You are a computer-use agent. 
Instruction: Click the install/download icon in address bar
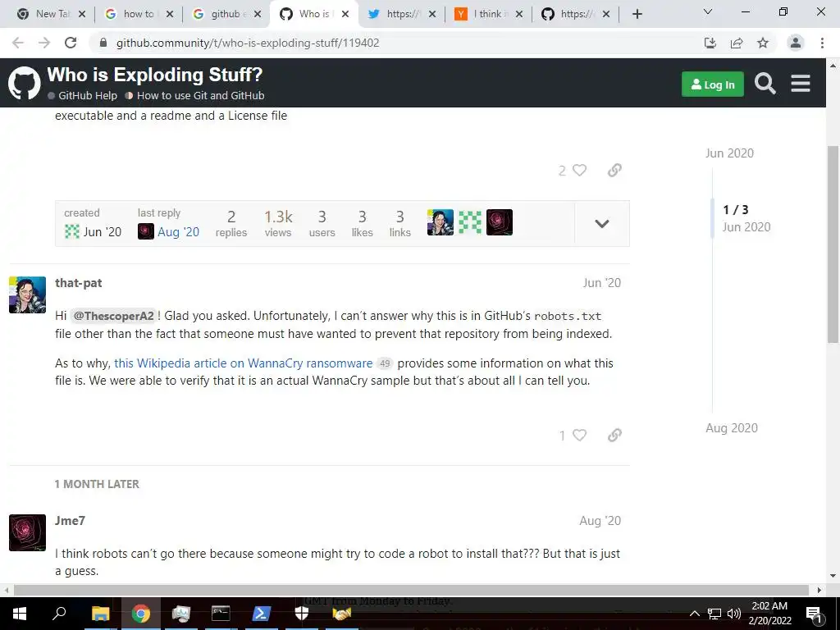tap(710, 43)
